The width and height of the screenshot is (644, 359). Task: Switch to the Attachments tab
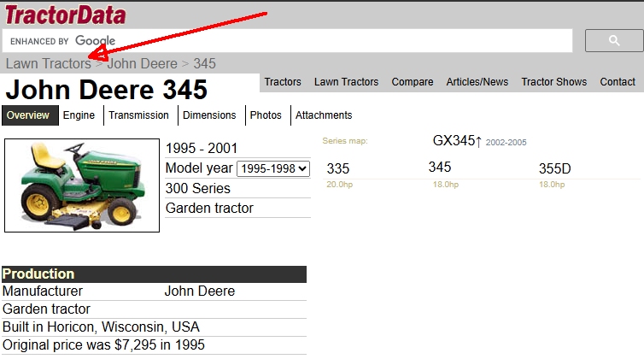(324, 115)
